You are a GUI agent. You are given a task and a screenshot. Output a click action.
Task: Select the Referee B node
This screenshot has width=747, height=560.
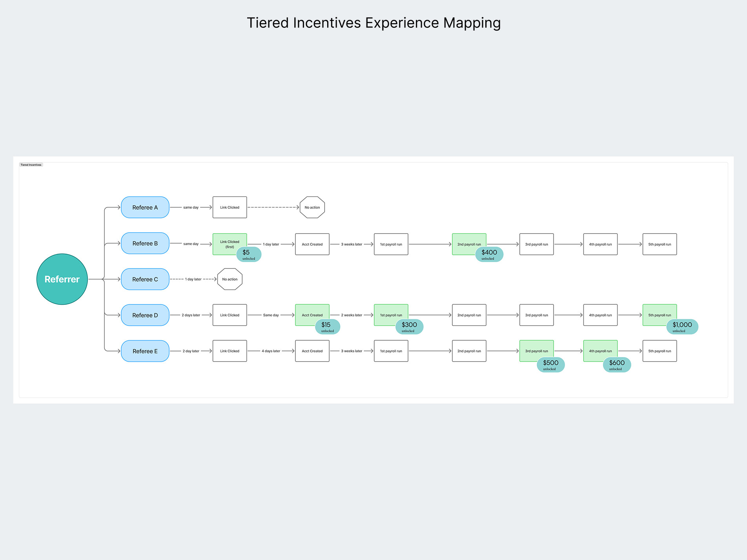[x=145, y=243]
